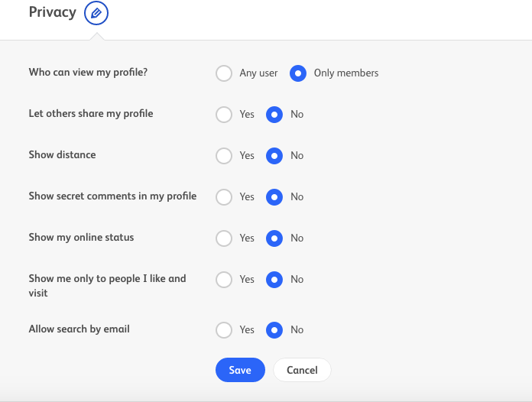This screenshot has width=532, height=402.
Task: Disable Allow search by email with No
Action: (274, 330)
